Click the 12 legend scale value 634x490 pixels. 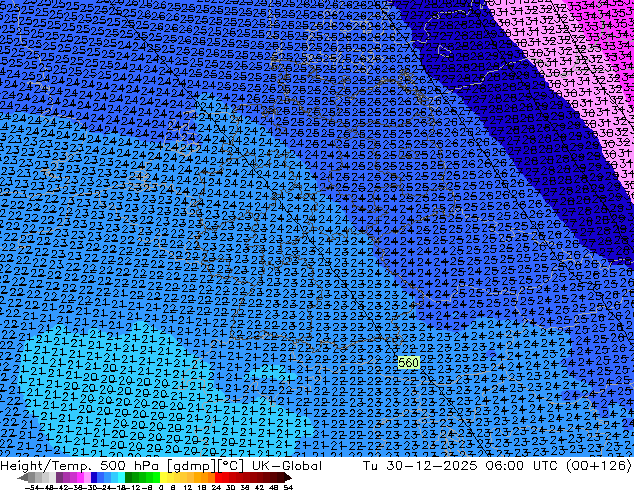188,487
